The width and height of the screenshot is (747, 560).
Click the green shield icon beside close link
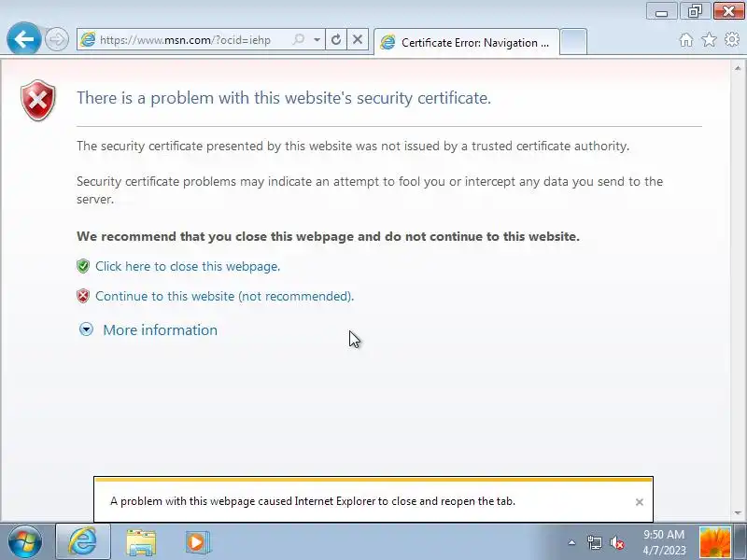pos(83,266)
